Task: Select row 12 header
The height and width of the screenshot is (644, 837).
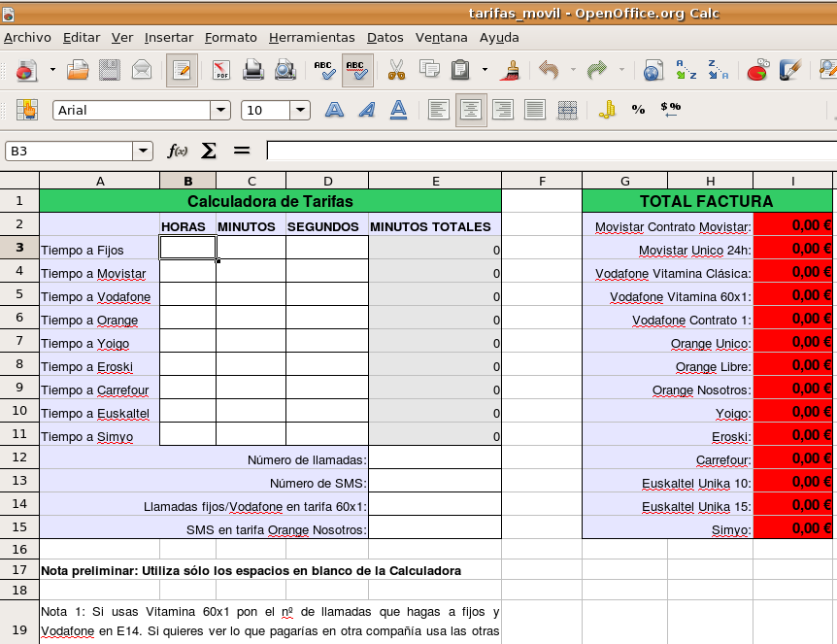Action: point(19,458)
